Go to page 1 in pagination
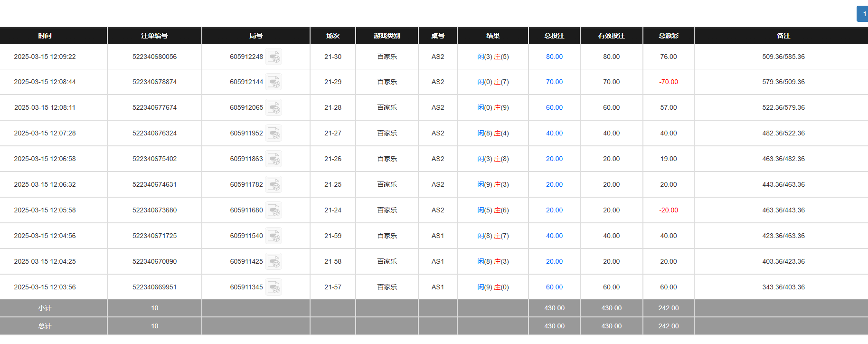This screenshot has height=344, width=868. (863, 14)
